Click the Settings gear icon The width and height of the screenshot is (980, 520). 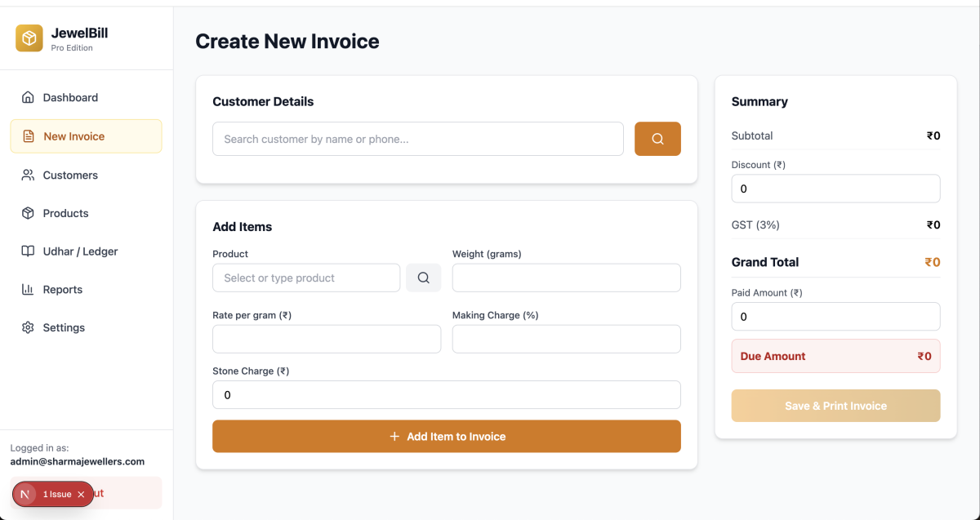[28, 327]
